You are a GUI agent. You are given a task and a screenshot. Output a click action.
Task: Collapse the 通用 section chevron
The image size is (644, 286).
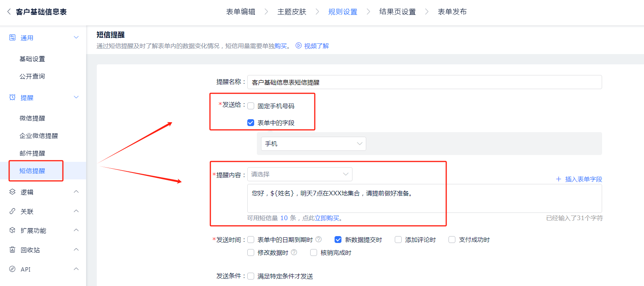tap(76, 37)
